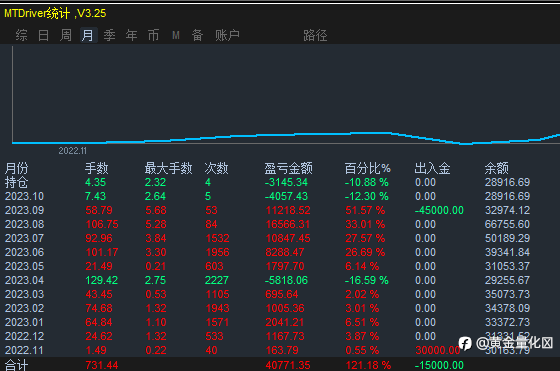Click the 余额 column header

coord(496,168)
